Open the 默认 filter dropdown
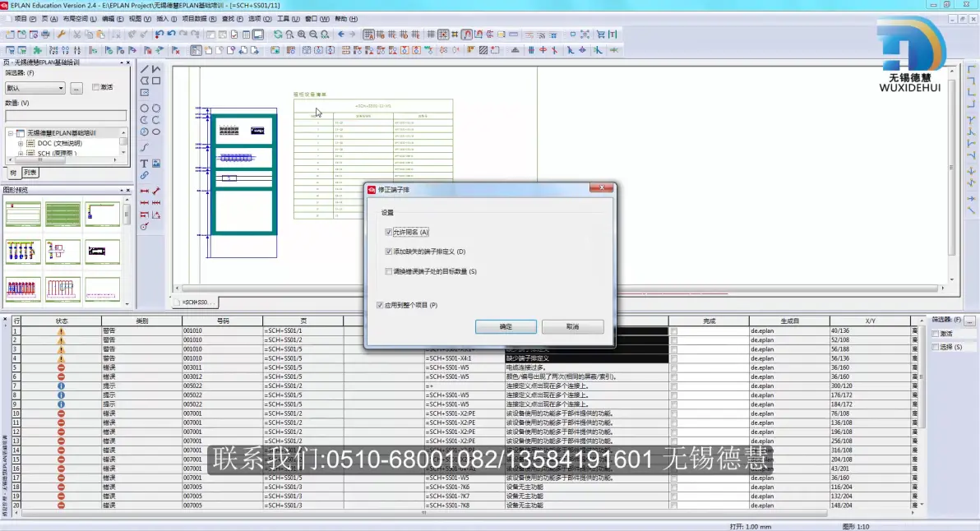 35,88
